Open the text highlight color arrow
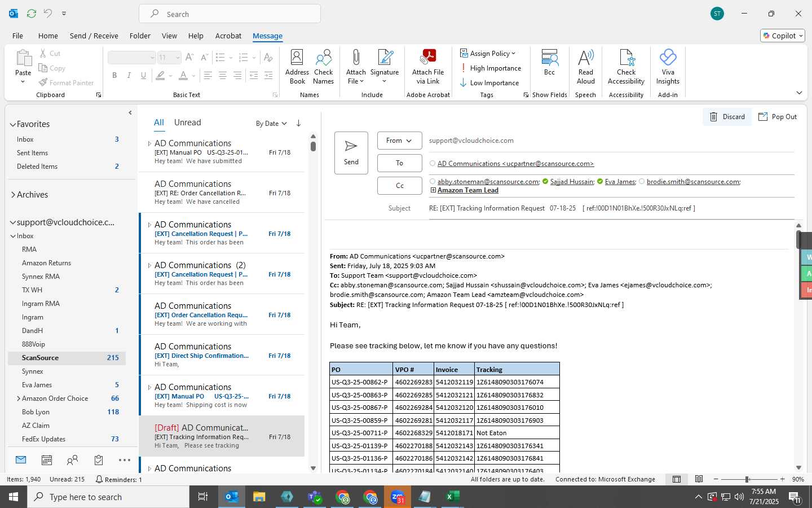812x508 pixels. tap(170, 75)
